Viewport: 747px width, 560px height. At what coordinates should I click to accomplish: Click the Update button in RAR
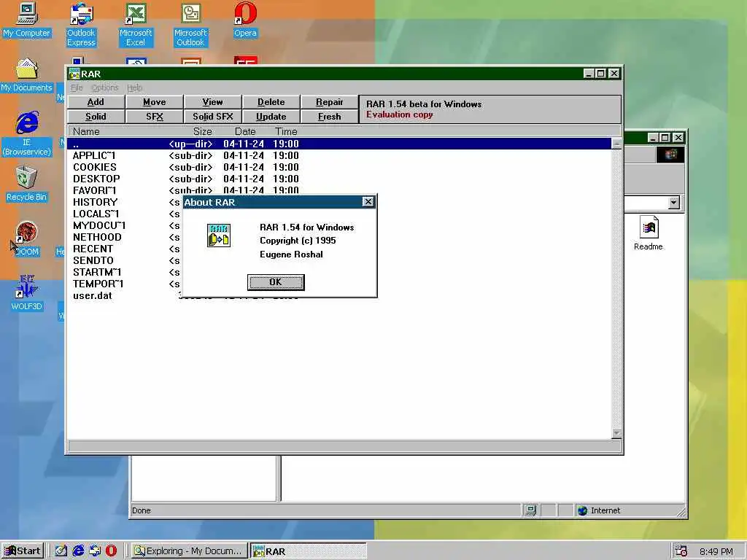[271, 117]
